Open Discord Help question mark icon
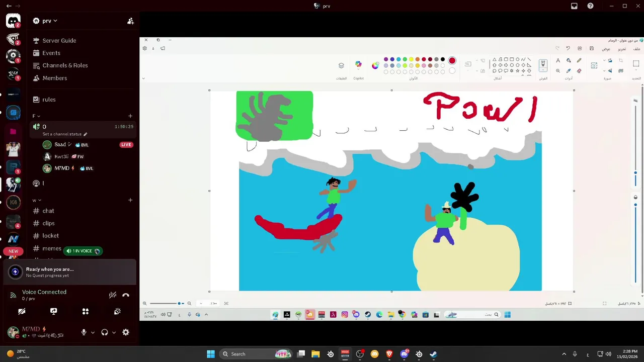 (590, 6)
